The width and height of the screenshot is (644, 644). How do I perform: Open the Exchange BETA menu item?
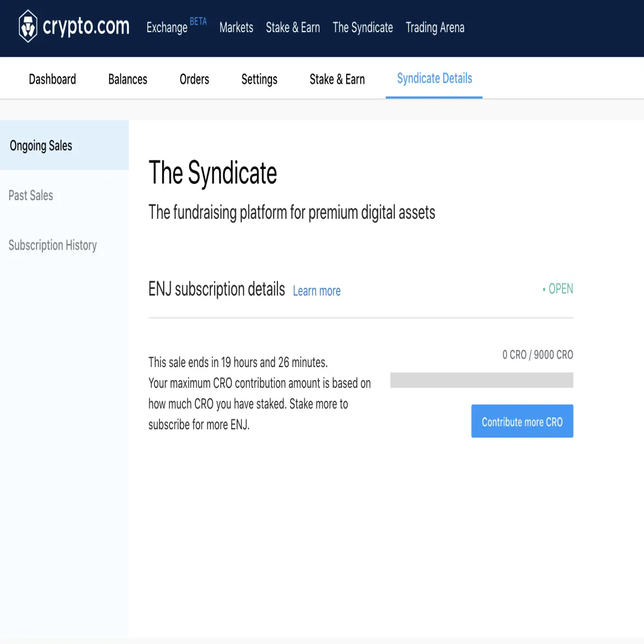(177, 26)
